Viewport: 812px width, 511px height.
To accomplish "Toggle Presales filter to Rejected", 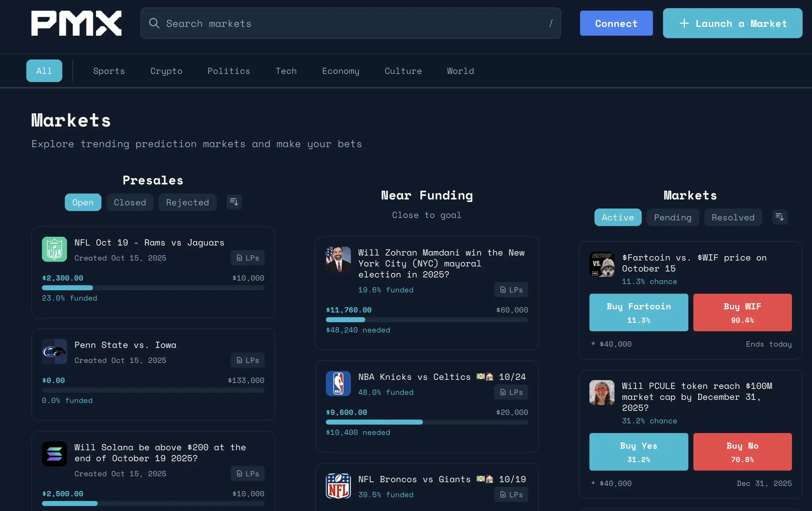I will tap(187, 202).
